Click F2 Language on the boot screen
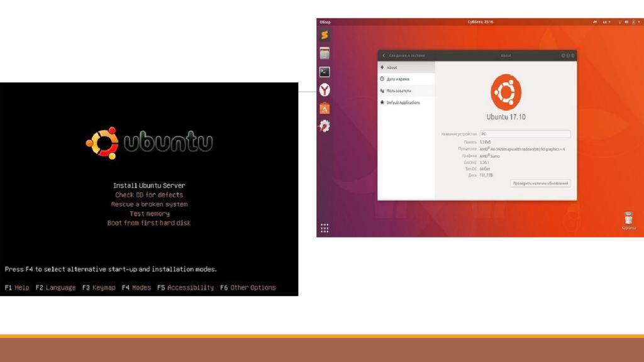The width and height of the screenshot is (644, 362). point(55,288)
